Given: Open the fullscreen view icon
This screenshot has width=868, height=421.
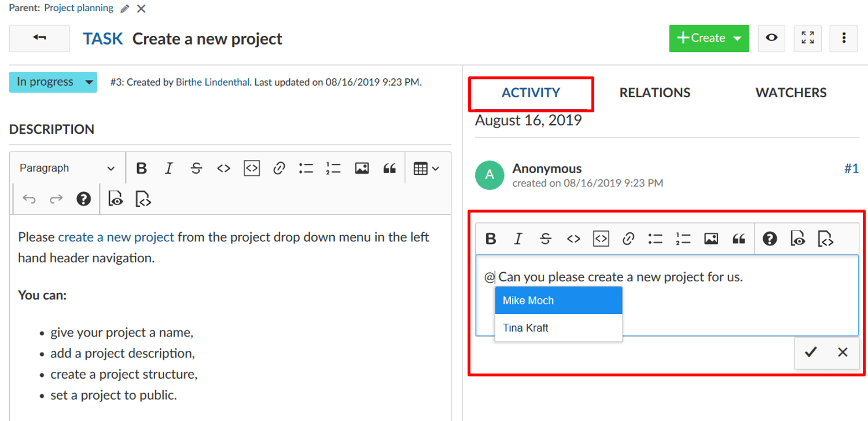Looking at the screenshot, I should pos(807,38).
